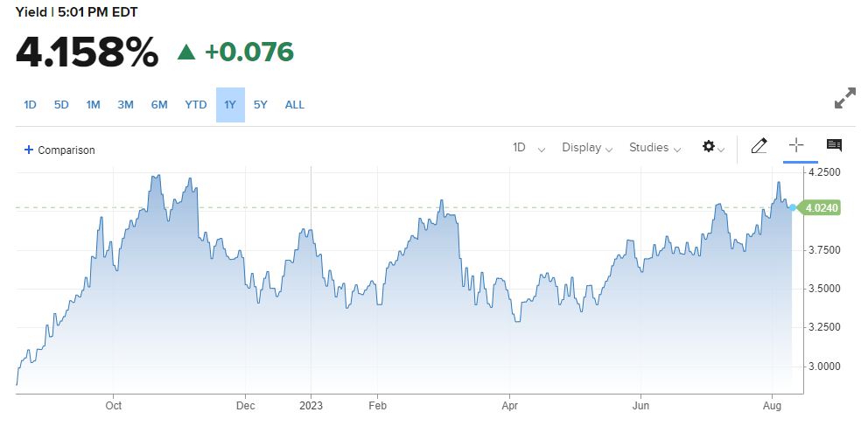Image resolution: width=868 pixels, height=433 pixels.
Task: Click the green 4.0240 price label
Action: pyautogui.click(x=822, y=207)
